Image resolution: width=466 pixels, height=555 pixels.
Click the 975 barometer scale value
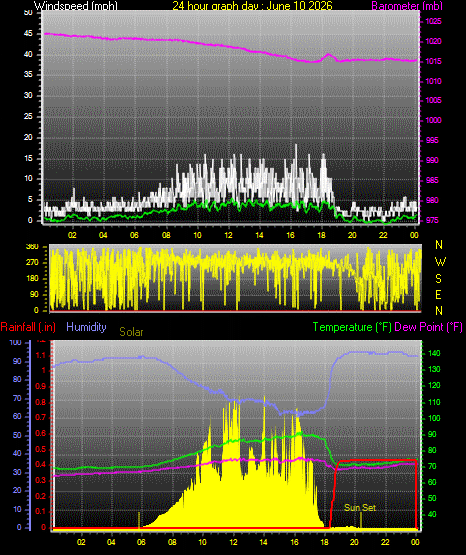432,220
